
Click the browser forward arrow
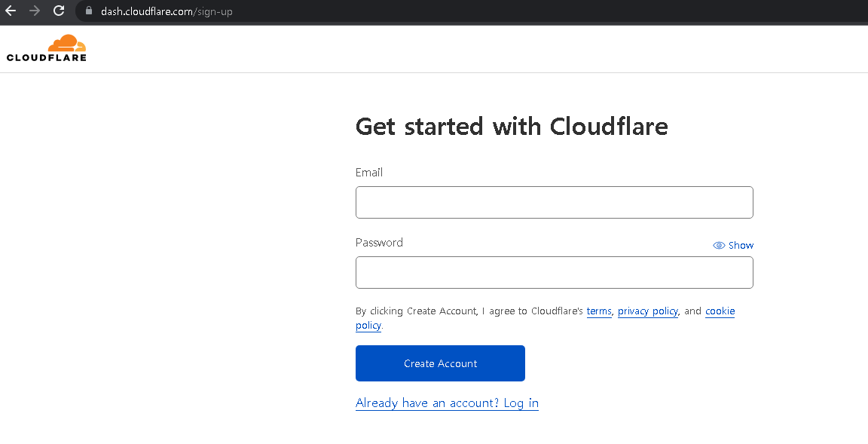(x=35, y=11)
